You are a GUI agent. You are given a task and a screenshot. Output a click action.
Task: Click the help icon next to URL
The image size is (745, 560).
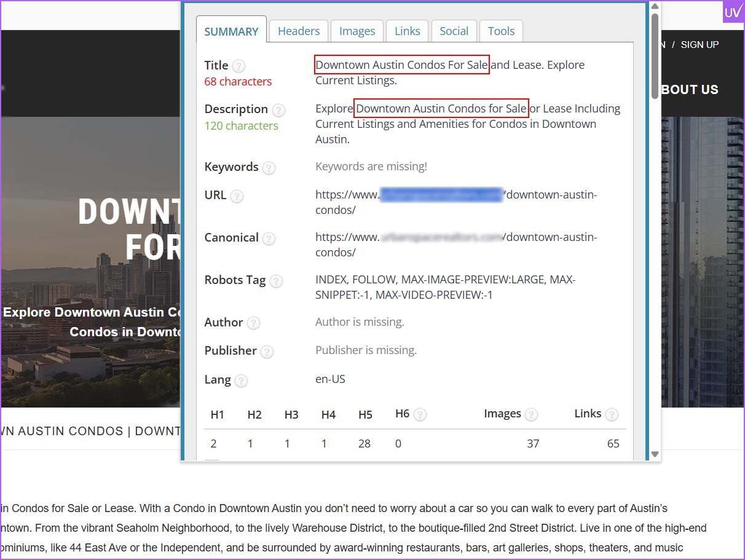pos(237,197)
